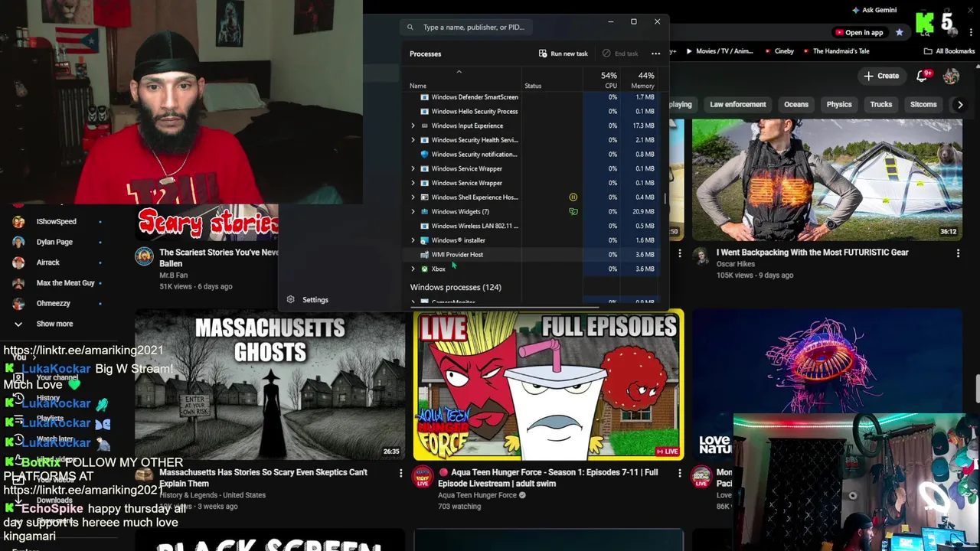Expand Windows Widgets (7) group
Image resolution: width=980 pixels, height=551 pixels.
click(x=413, y=212)
